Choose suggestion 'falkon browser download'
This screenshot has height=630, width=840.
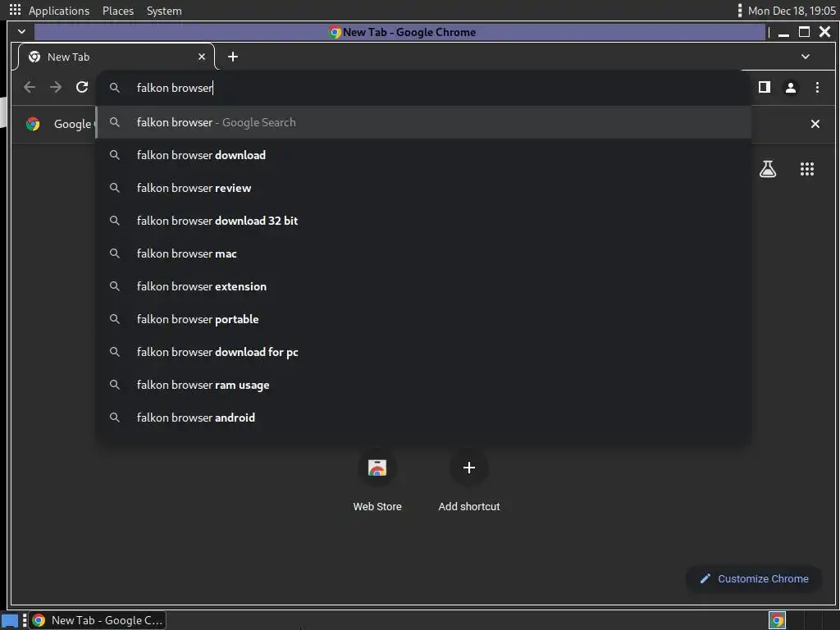coord(423,155)
